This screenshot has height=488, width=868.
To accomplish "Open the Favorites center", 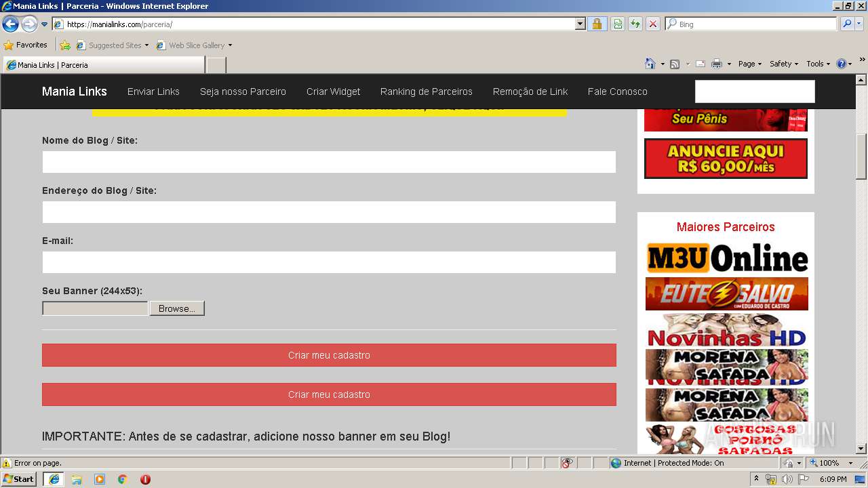I will pyautogui.click(x=25, y=45).
